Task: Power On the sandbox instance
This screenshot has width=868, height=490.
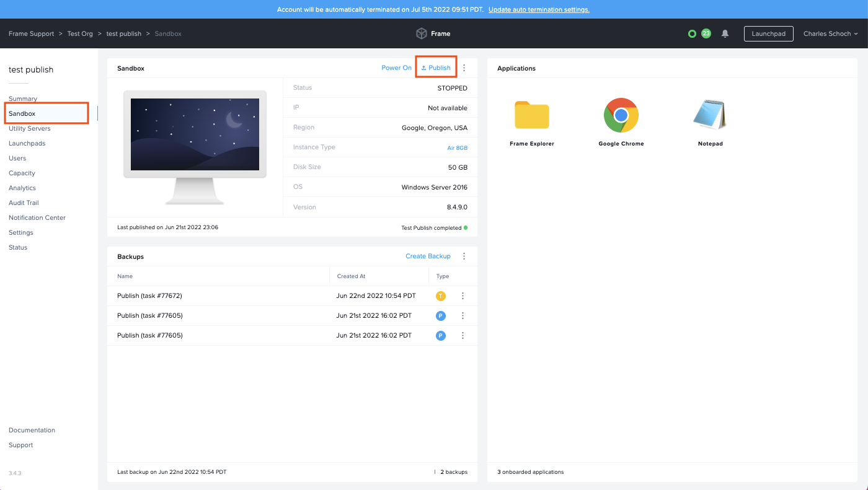Action: (x=396, y=68)
